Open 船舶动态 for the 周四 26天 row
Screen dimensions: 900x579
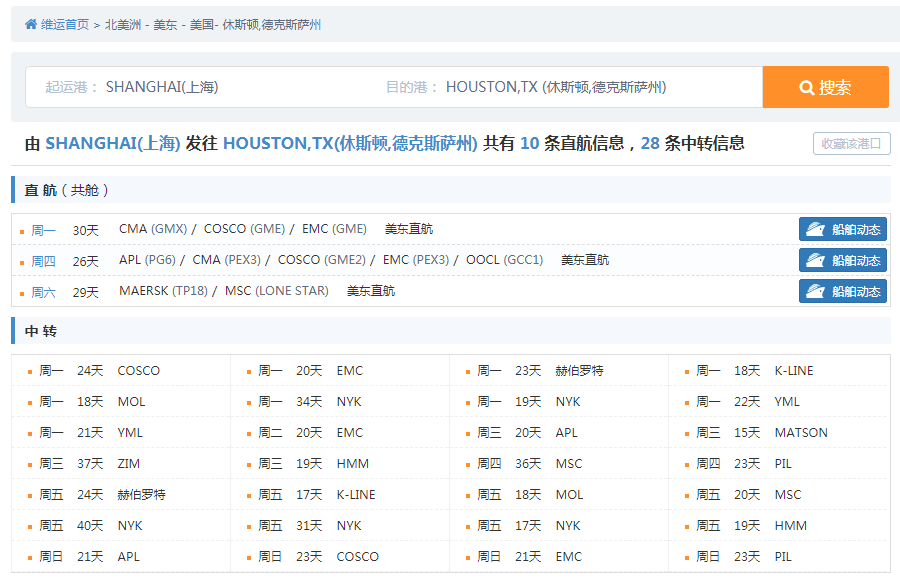[843, 260]
